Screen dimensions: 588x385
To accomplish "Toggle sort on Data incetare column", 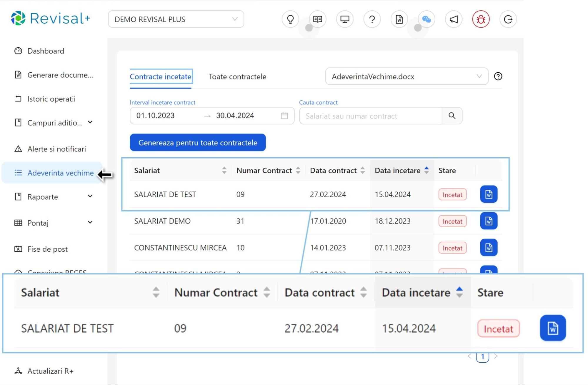I will coord(426,170).
